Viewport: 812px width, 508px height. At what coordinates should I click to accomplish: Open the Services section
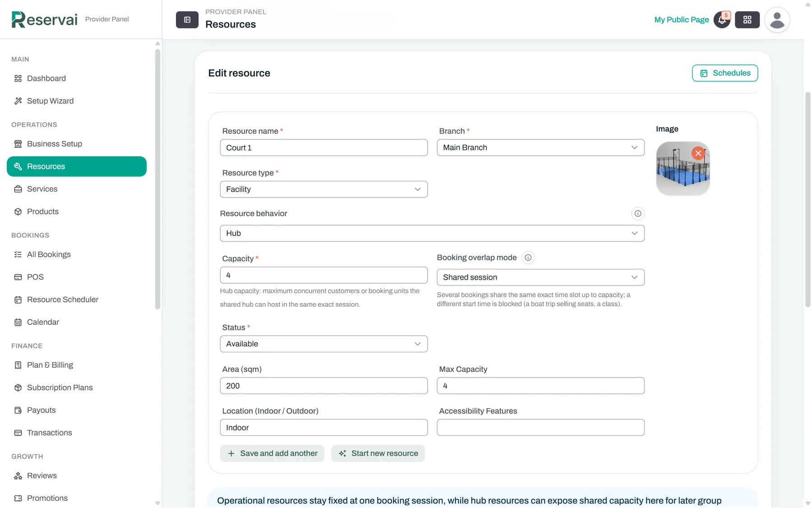tap(77, 189)
